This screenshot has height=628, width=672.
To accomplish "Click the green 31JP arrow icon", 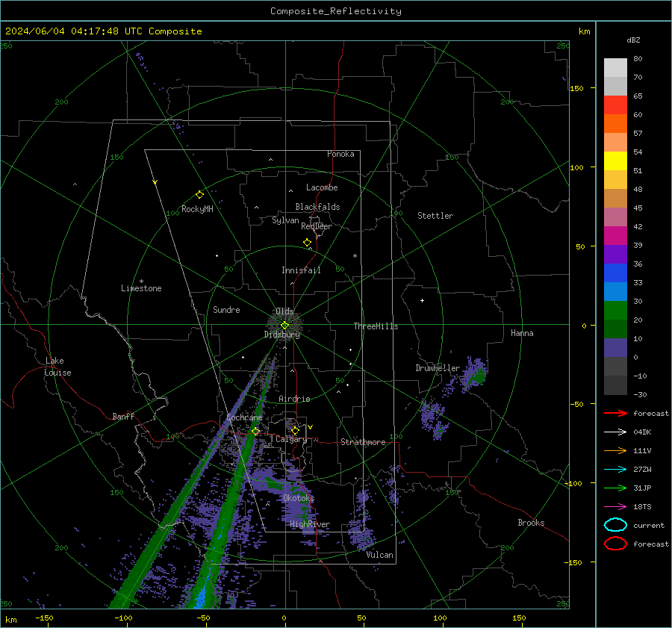I will coord(615,488).
